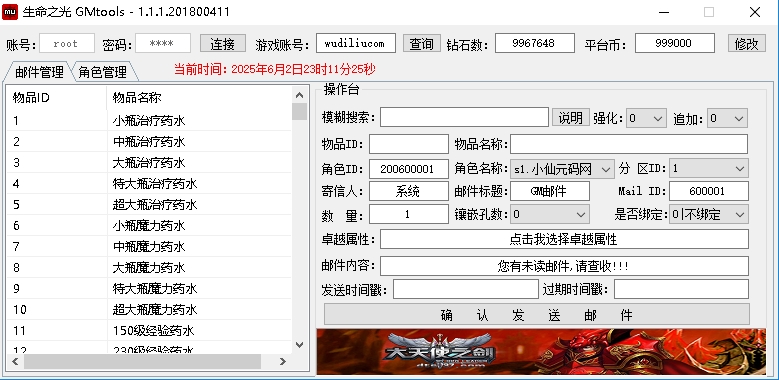
Task: Click the 查询 button
Action: click(x=421, y=43)
